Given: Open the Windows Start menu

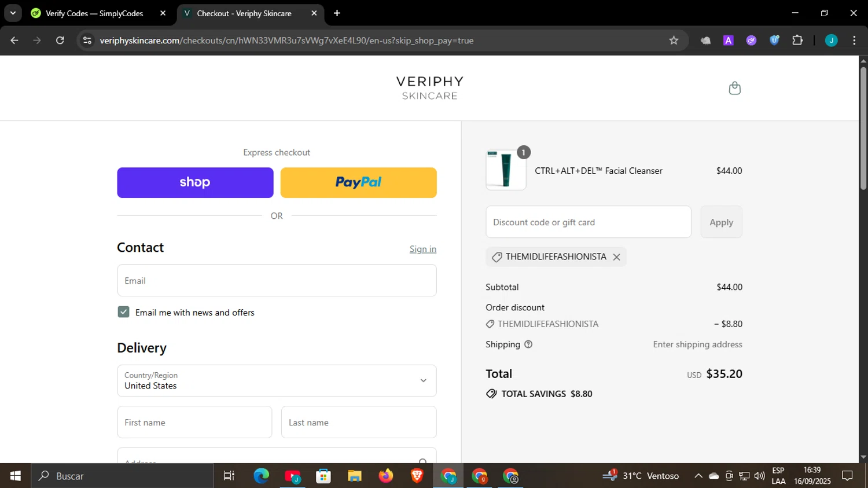Looking at the screenshot, I should point(16,476).
